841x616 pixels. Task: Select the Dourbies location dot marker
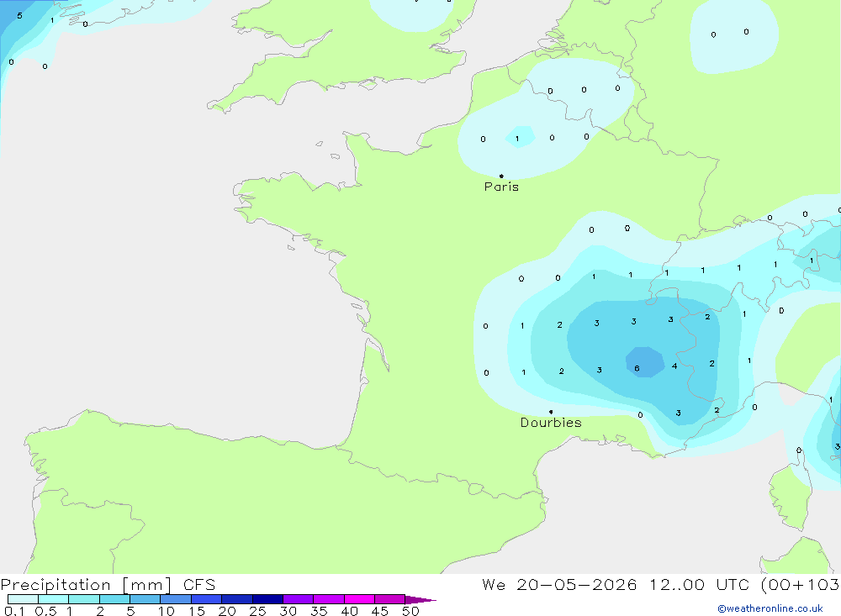point(551,412)
